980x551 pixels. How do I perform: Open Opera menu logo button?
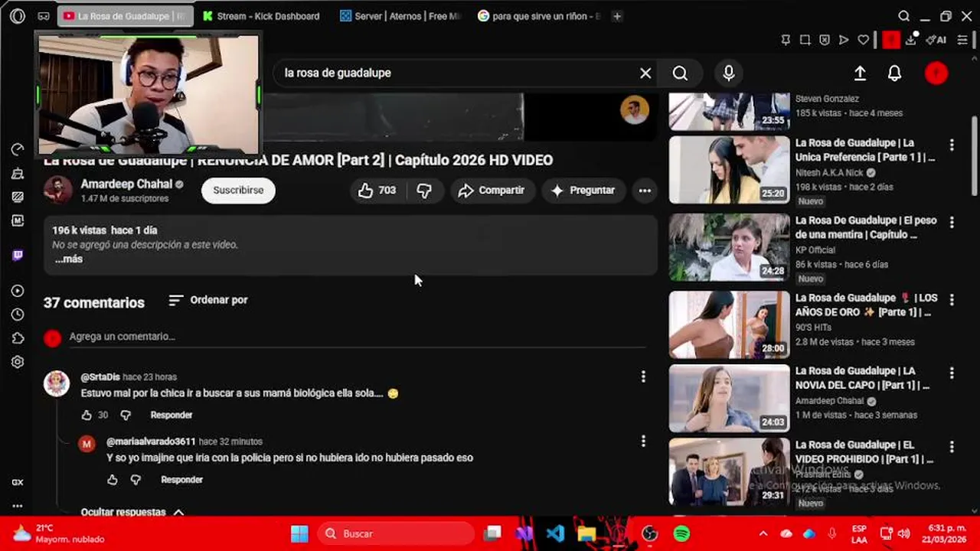18,16
